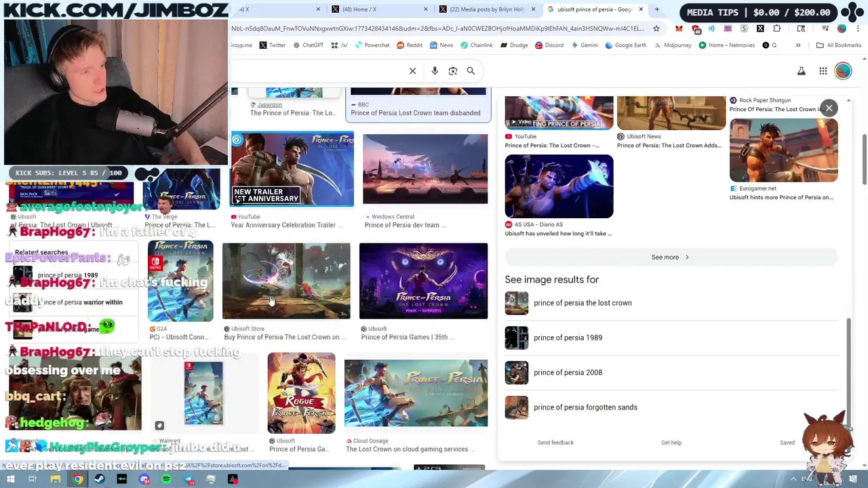
Task: Open Steam from the taskbar
Action: (x=100, y=479)
